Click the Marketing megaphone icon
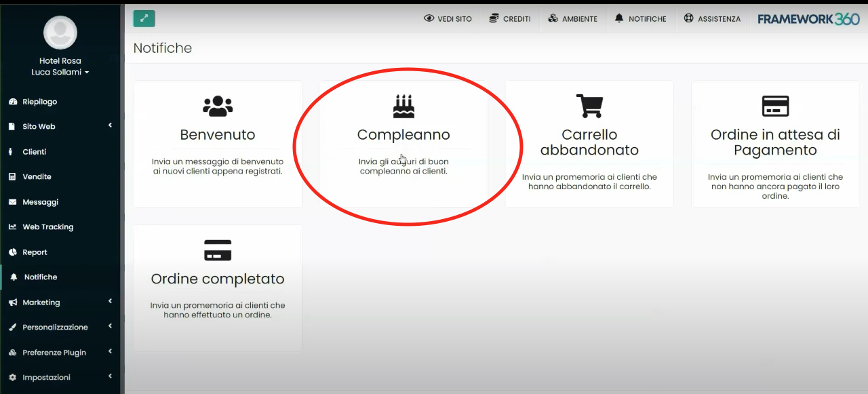The width and height of the screenshot is (868, 394). (x=12, y=302)
